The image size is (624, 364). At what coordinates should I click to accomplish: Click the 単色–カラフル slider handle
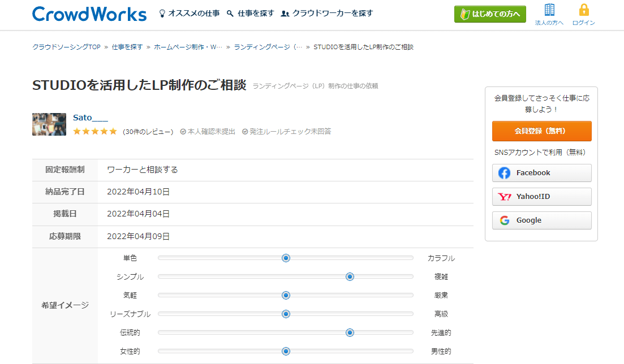pos(286,258)
